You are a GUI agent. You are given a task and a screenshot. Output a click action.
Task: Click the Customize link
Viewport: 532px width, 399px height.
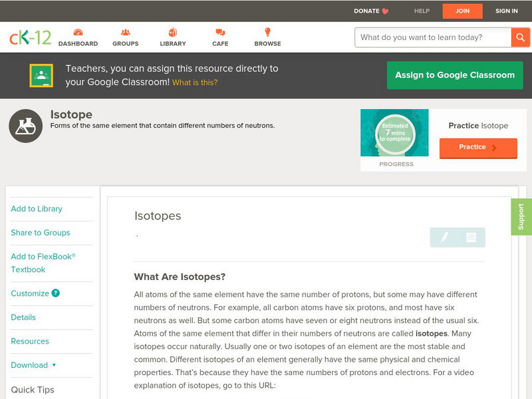click(x=30, y=293)
